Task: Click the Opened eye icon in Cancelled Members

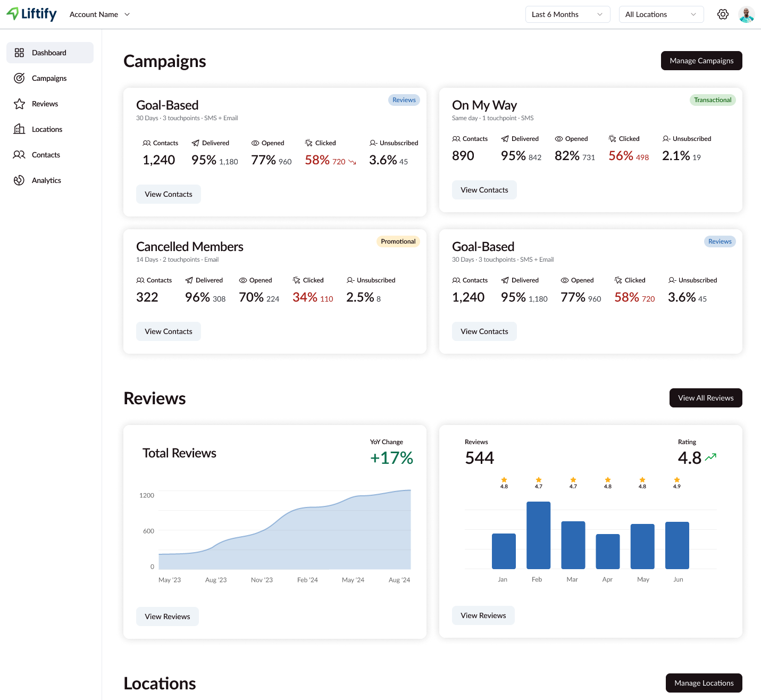Action: click(x=242, y=280)
